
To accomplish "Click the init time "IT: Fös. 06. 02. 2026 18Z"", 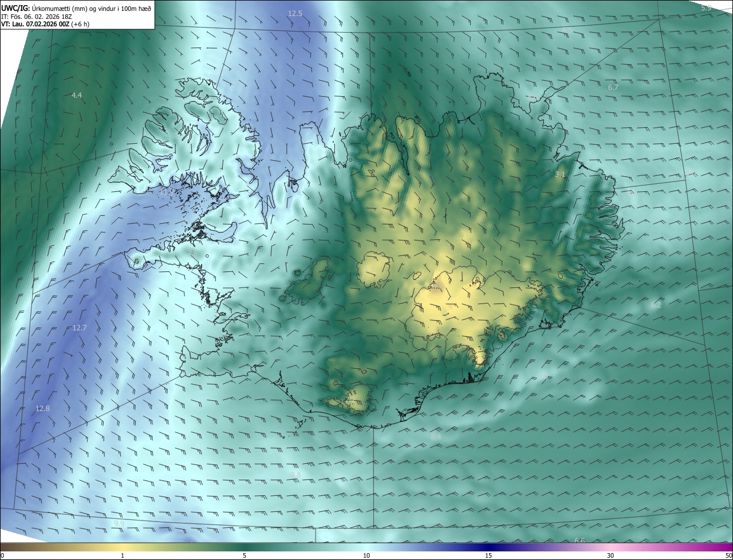I will pos(36,16).
